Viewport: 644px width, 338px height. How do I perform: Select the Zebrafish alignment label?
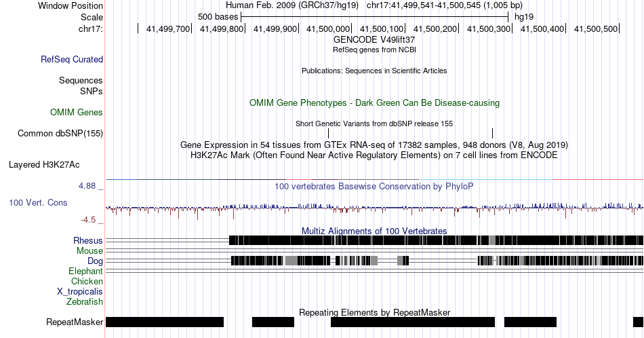tap(85, 301)
